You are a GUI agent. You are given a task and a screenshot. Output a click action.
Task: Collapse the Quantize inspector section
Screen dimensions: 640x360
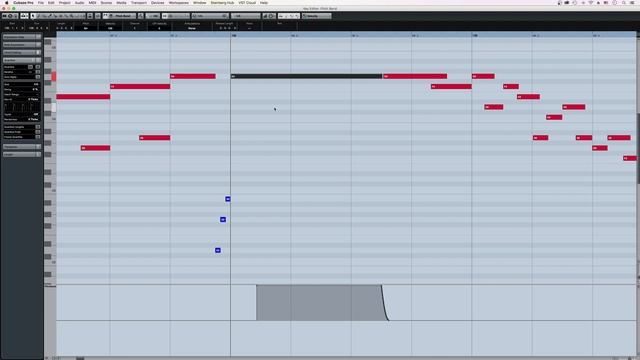(22, 60)
